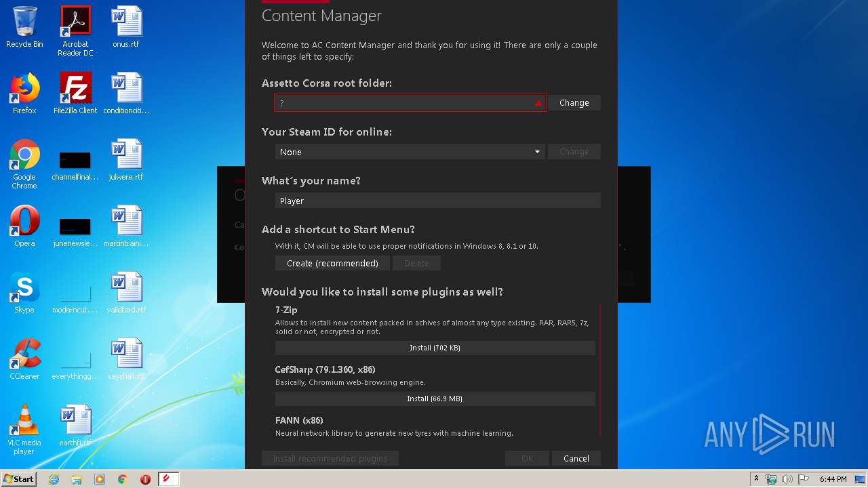Open the Windows Start menu
The height and width of the screenshot is (488, 868).
click(18, 479)
